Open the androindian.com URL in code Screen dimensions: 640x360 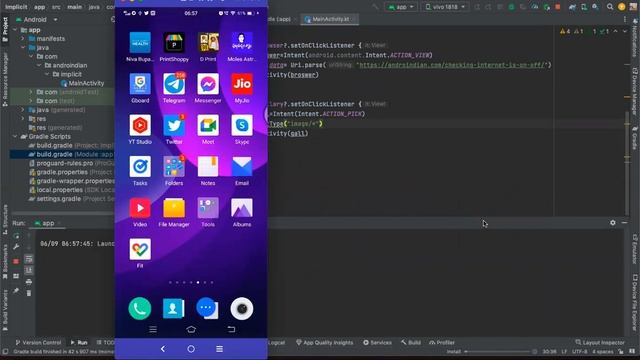pos(452,65)
